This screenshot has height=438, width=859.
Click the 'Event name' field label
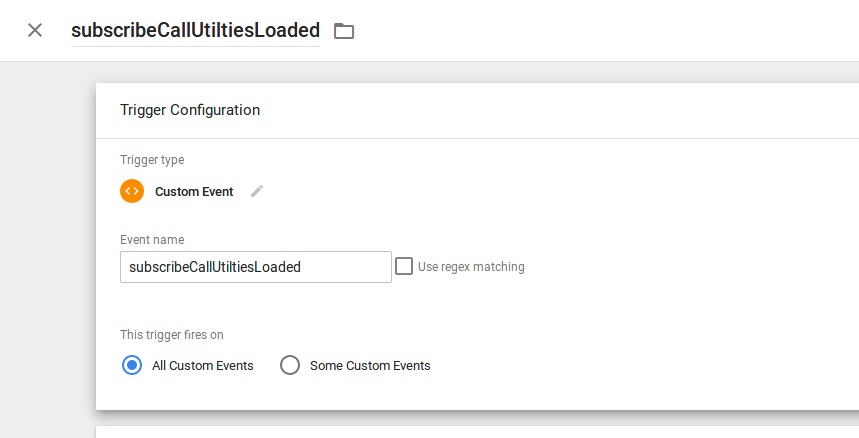click(x=152, y=240)
